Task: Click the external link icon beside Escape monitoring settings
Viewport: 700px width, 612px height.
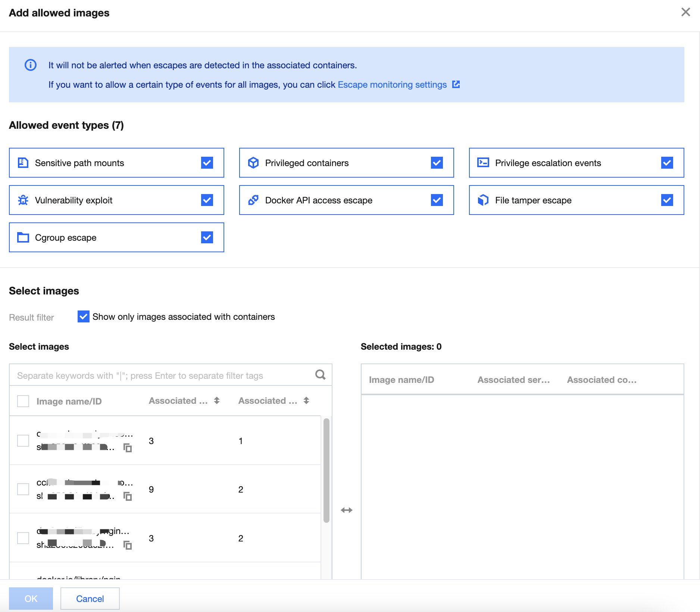Action: click(x=456, y=84)
